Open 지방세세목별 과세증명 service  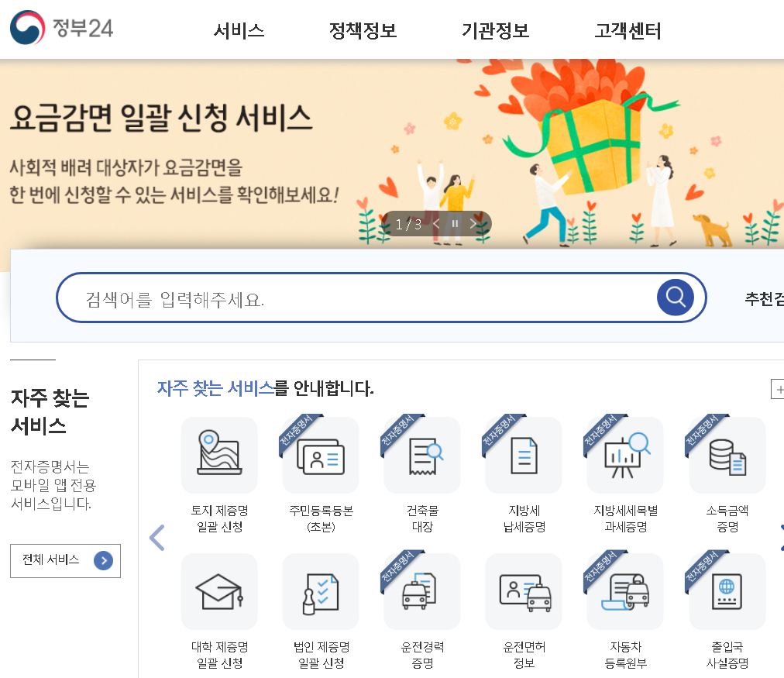coord(624,455)
